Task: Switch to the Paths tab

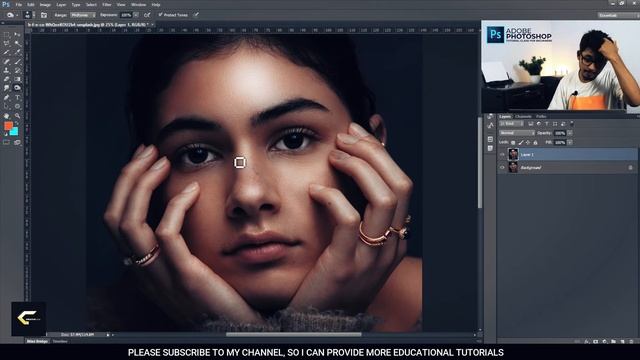Action: [x=541, y=117]
